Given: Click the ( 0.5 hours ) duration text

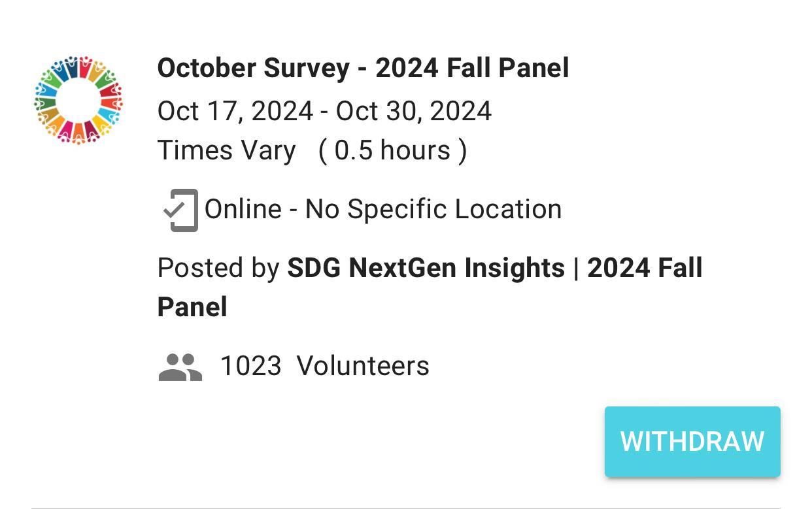Looking at the screenshot, I should pos(392,150).
